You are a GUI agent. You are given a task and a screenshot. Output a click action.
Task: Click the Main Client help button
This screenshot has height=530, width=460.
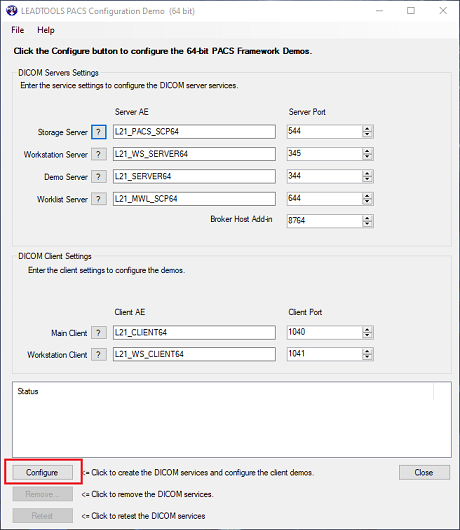point(99,333)
